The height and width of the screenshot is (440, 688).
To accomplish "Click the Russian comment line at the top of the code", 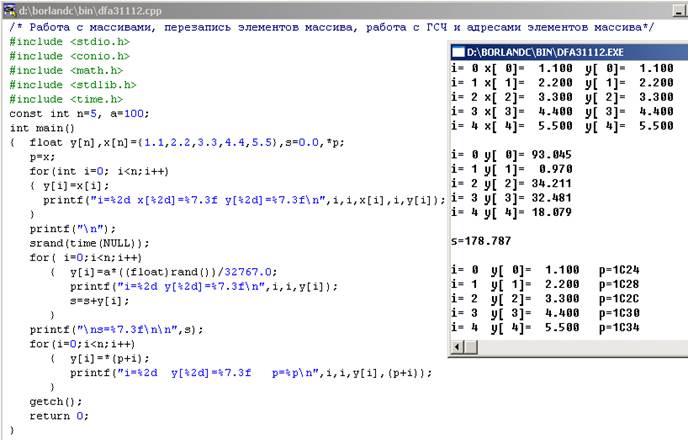I will coord(332,27).
